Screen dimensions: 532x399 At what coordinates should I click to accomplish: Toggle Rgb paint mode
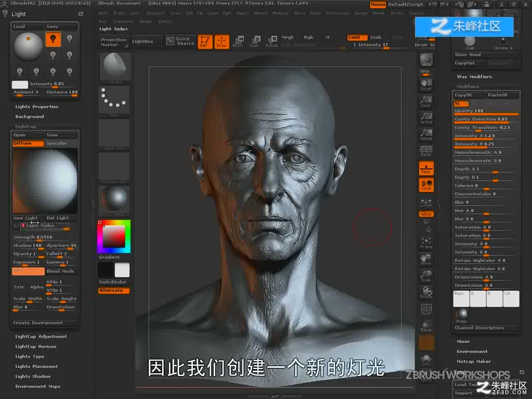308,37
